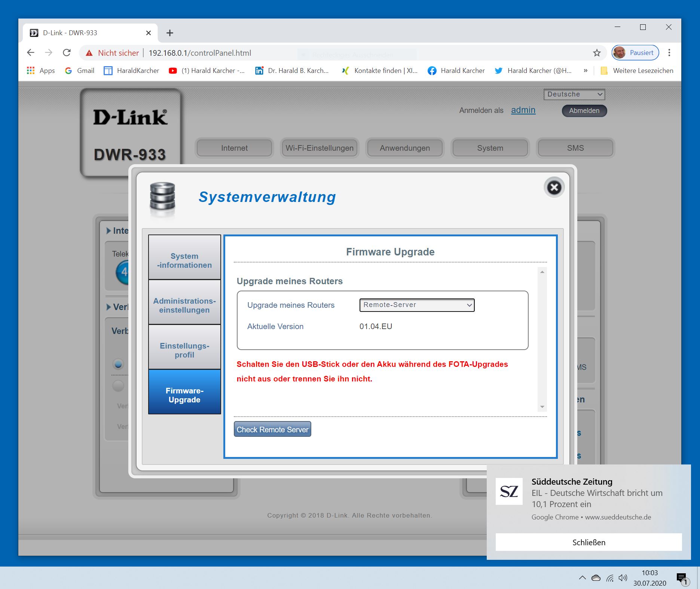Click the Firmware Upgrade heading
The height and width of the screenshot is (589, 700).
[390, 252]
